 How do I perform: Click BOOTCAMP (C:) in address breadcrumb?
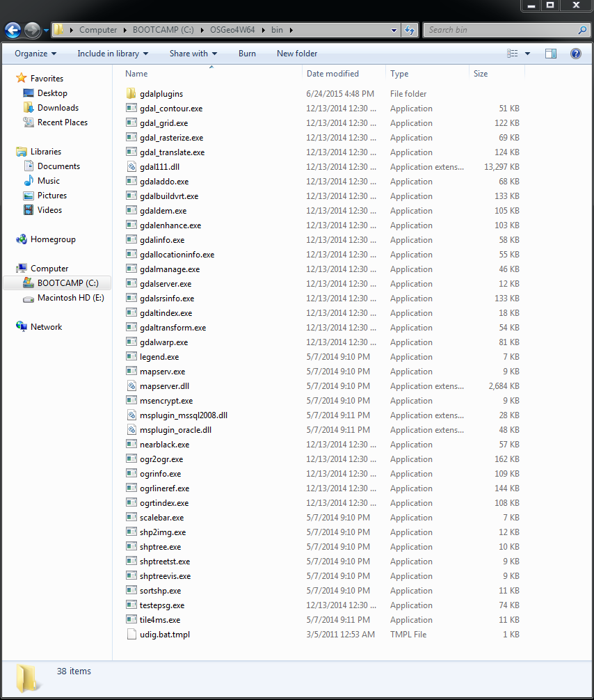(x=163, y=30)
